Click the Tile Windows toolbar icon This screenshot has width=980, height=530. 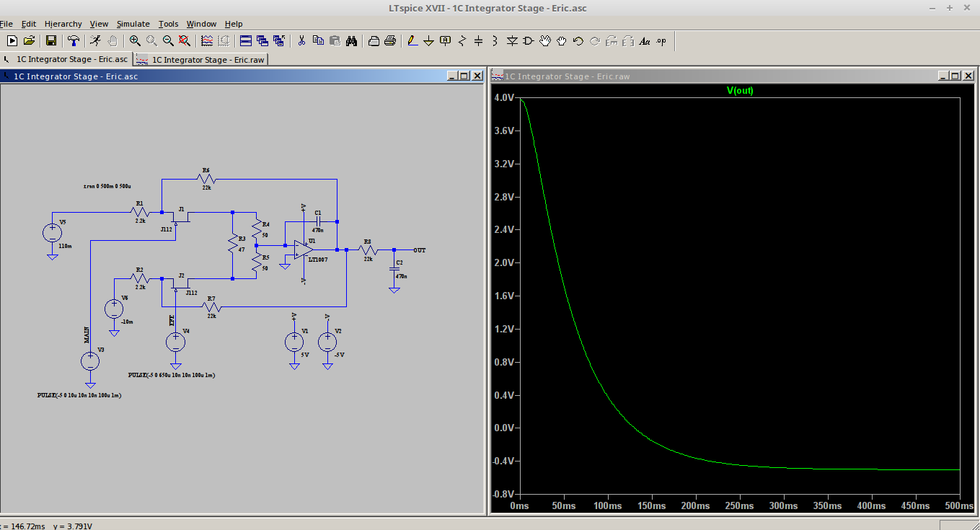click(245, 41)
